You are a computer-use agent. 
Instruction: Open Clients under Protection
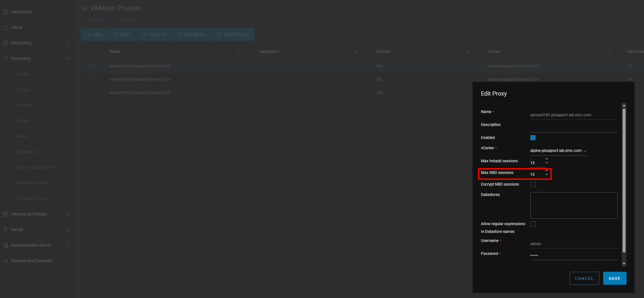click(x=23, y=74)
